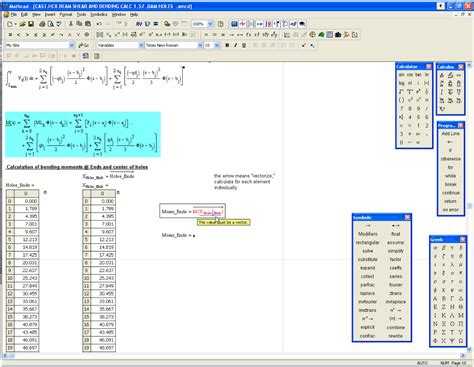474x367 pixels.
Task: Open the zoom percentage dropdown
Action: [210, 24]
